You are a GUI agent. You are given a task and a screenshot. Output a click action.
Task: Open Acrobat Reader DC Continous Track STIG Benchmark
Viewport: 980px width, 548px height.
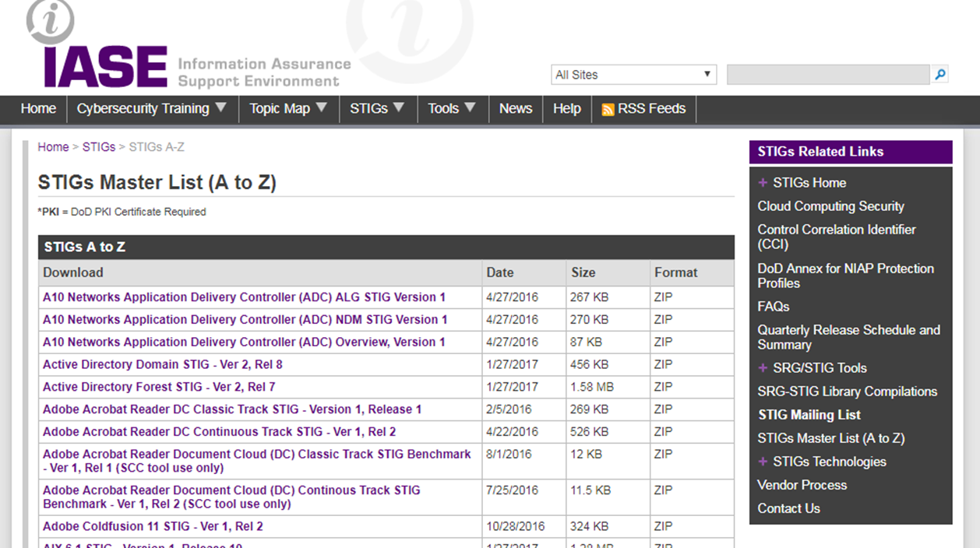coord(231,497)
